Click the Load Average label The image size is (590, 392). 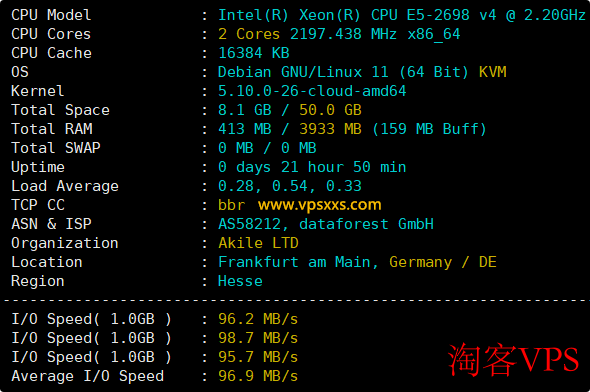(65, 186)
